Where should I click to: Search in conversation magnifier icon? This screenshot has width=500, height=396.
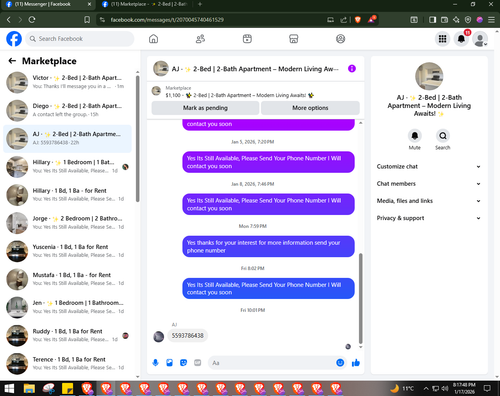point(443,136)
